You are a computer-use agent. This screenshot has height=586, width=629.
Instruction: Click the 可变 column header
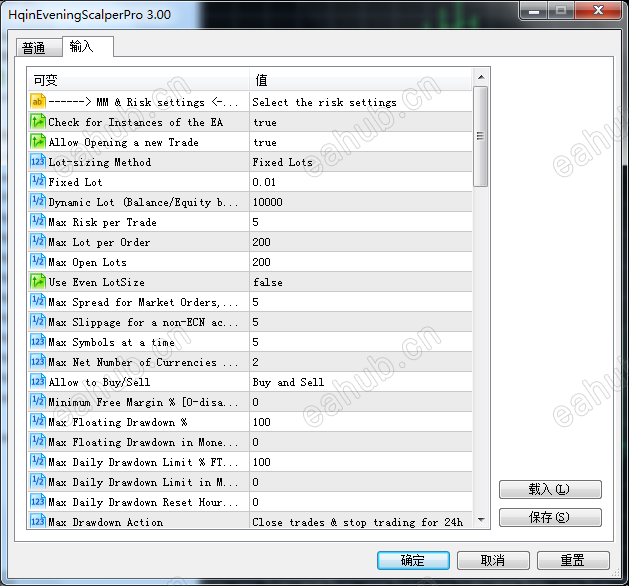(x=138, y=80)
